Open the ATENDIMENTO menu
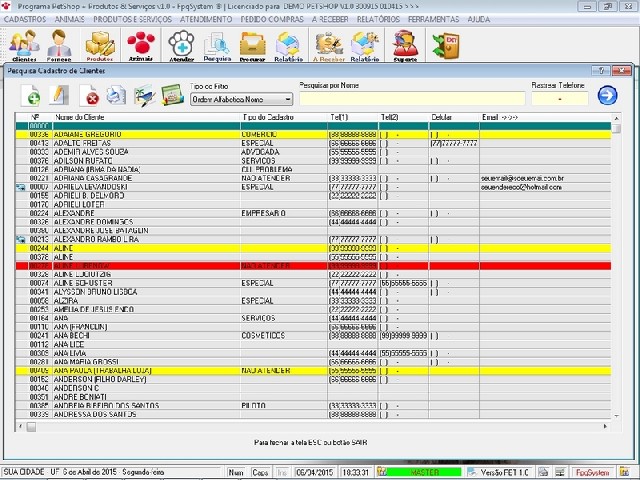The image size is (640, 480). coord(206,19)
